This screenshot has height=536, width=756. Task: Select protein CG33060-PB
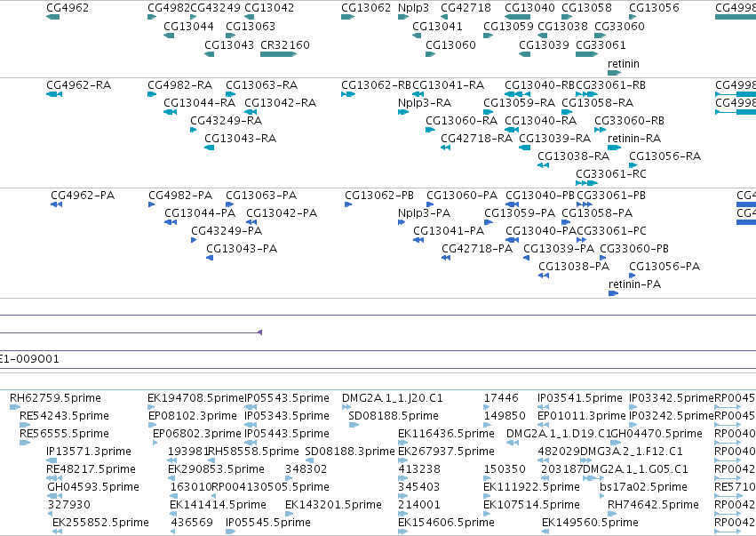tap(634, 249)
